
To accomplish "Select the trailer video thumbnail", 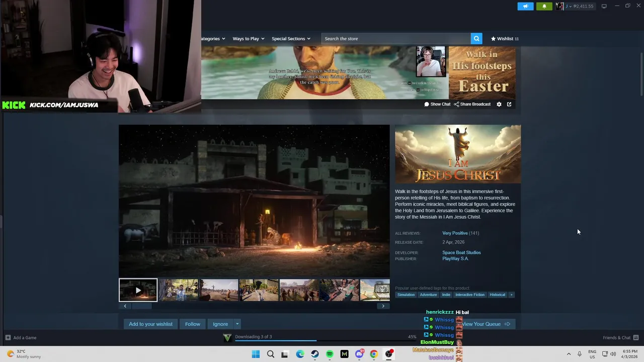I will [138, 290].
